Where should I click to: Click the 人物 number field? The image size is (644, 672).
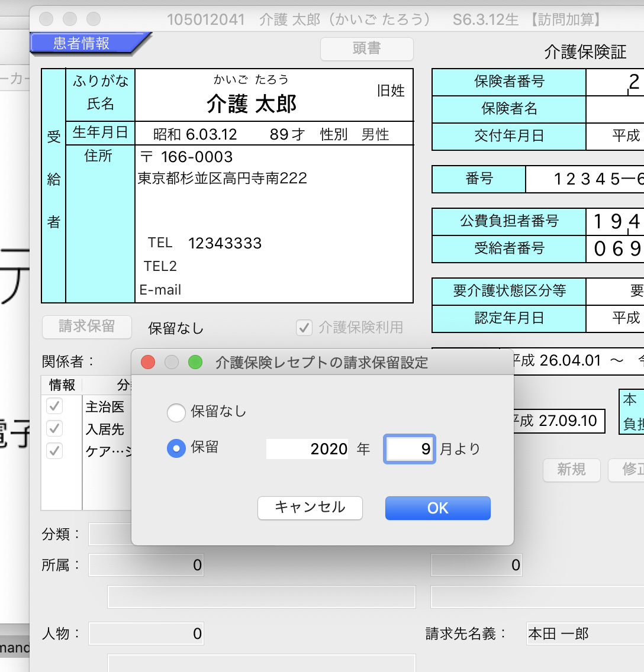[x=146, y=634]
